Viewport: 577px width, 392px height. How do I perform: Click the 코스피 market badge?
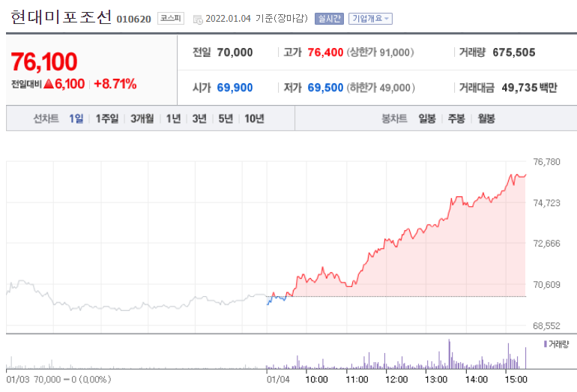tap(170, 18)
